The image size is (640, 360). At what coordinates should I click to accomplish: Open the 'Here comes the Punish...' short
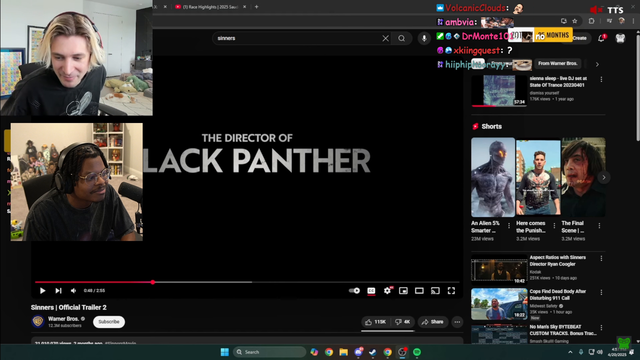(538, 177)
